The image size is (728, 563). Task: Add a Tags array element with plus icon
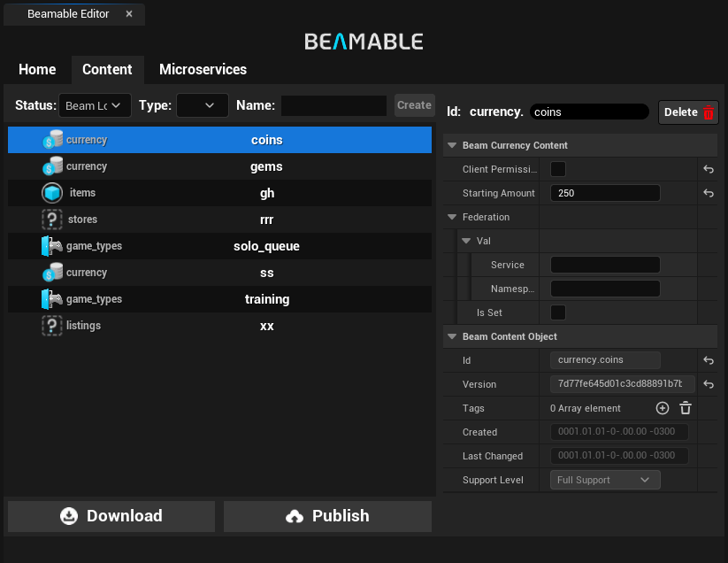[x=662, y=408]
